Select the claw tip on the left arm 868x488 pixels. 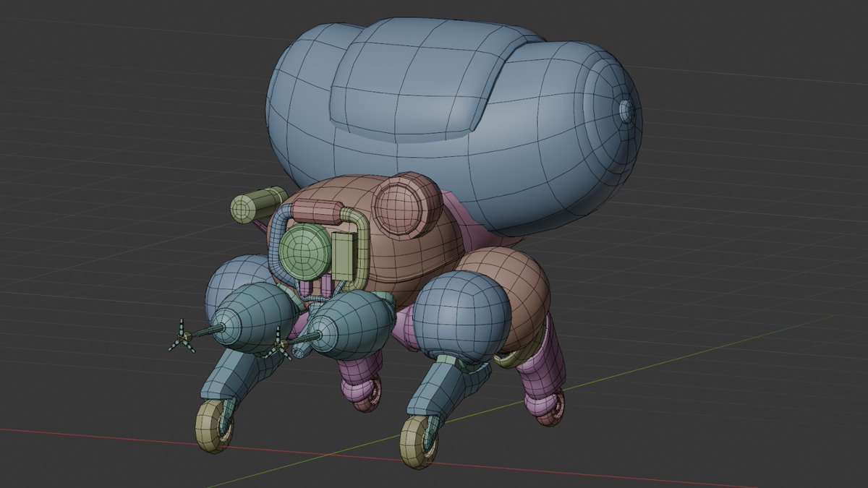(x=181, y=336)
